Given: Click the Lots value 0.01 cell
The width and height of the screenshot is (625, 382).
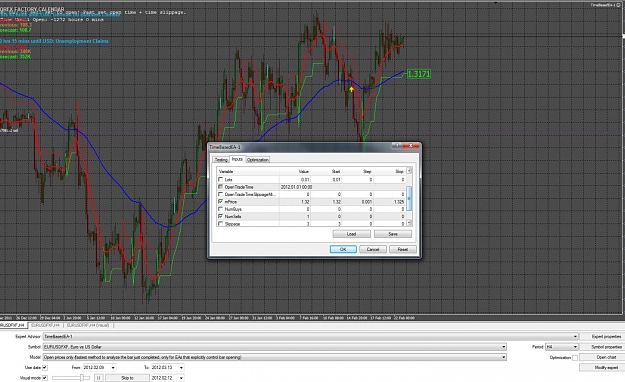Looking at the screenshot, I should point(295,179).
